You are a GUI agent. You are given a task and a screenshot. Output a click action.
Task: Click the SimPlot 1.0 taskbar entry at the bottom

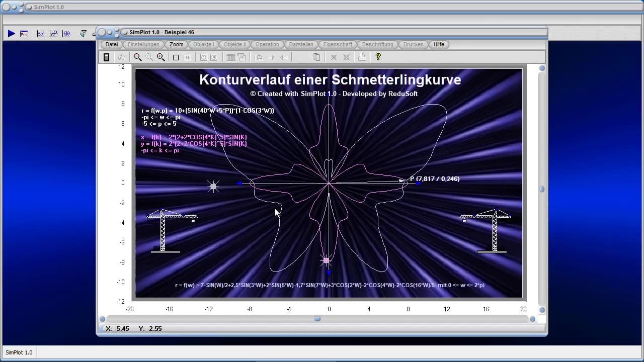pyautogui.click(x=19, y=352)
